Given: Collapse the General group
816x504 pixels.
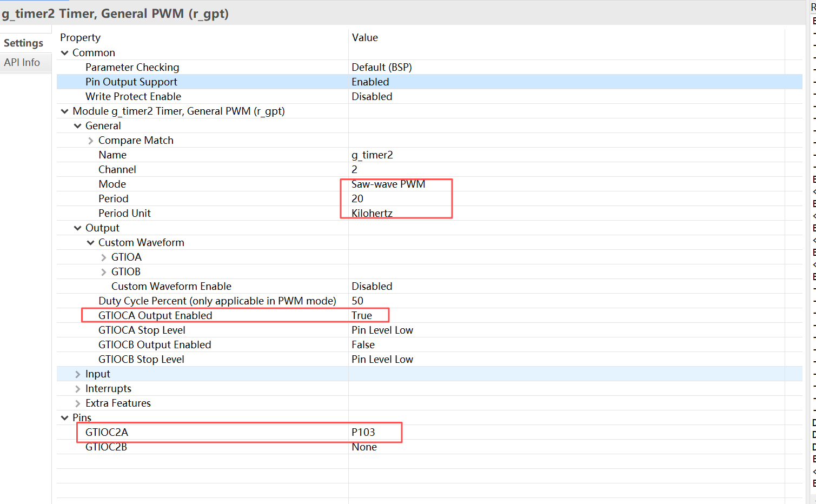Looking at the screenshot, I should 78,126.
